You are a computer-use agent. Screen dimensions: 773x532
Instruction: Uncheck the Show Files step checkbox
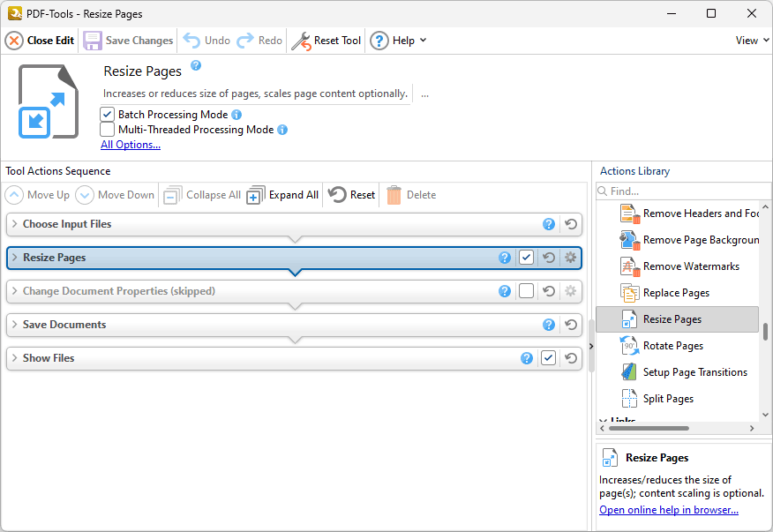click(x=548, y=358)
